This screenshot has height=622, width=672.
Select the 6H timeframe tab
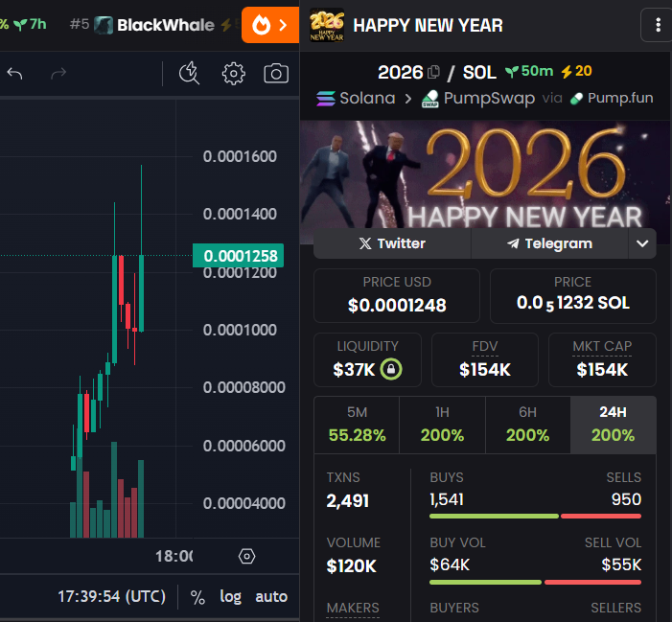point(527,425)
